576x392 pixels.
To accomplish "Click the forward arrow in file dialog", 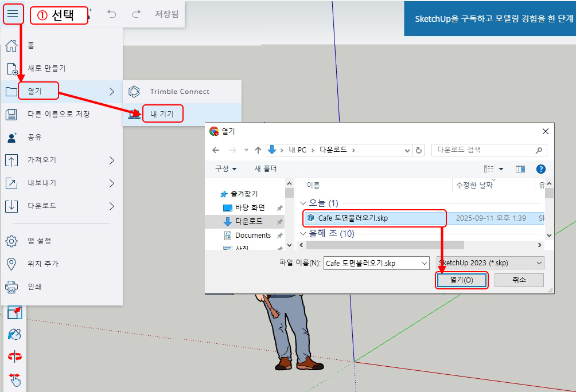I will 233,150.
